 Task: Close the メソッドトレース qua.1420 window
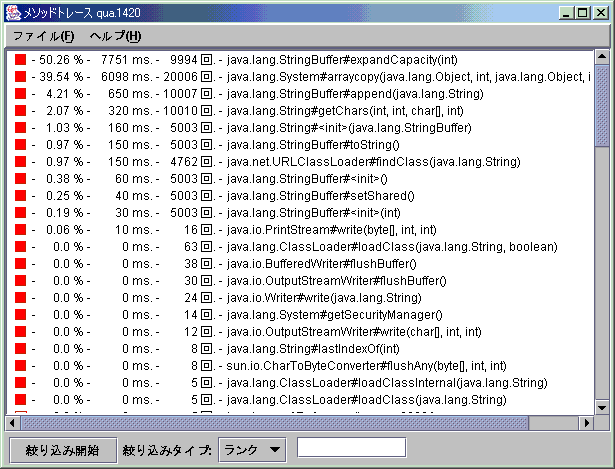coord(601,13)
